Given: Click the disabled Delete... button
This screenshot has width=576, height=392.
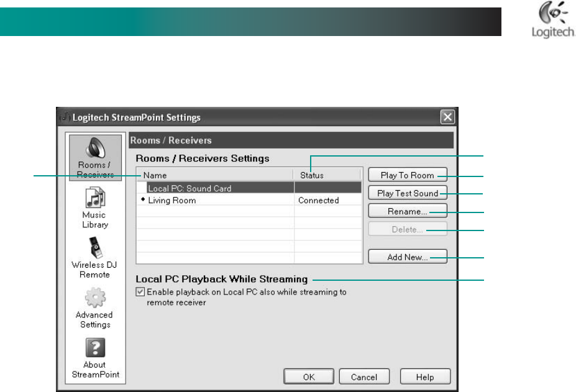Looking at the screenshot, I should point(408,229).
